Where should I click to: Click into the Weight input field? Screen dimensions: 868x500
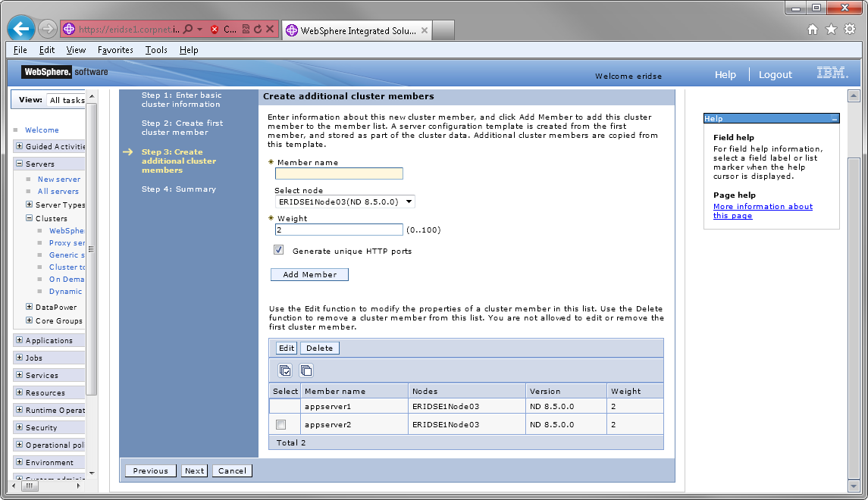coord(339,230)
